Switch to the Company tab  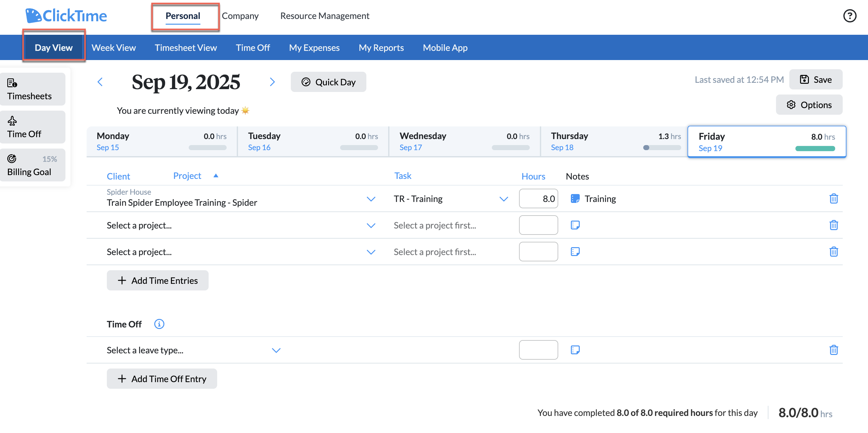coord(240,16)
